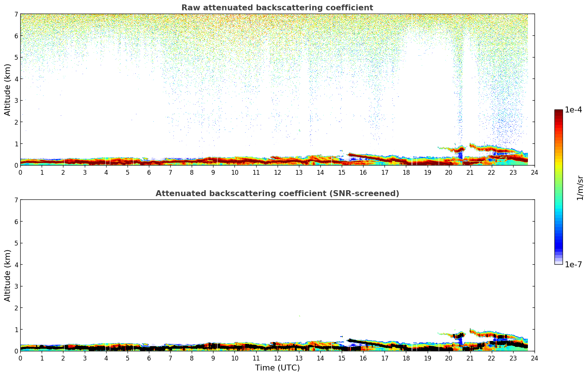Select hour 21 tick on bottom plot's time axis
Screen dimensions: 588x376
470,358
